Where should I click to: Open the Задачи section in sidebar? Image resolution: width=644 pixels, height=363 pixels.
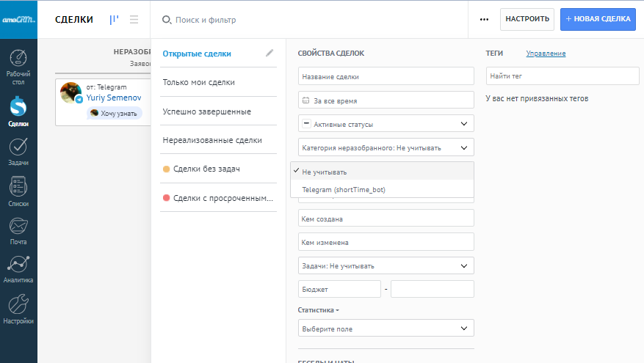pyautogui.click(x=18, y=152)
